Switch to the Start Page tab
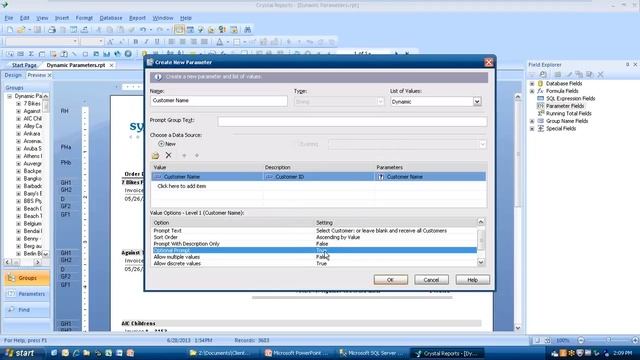Viewport: 640px width, 360px height. [24, 65]
